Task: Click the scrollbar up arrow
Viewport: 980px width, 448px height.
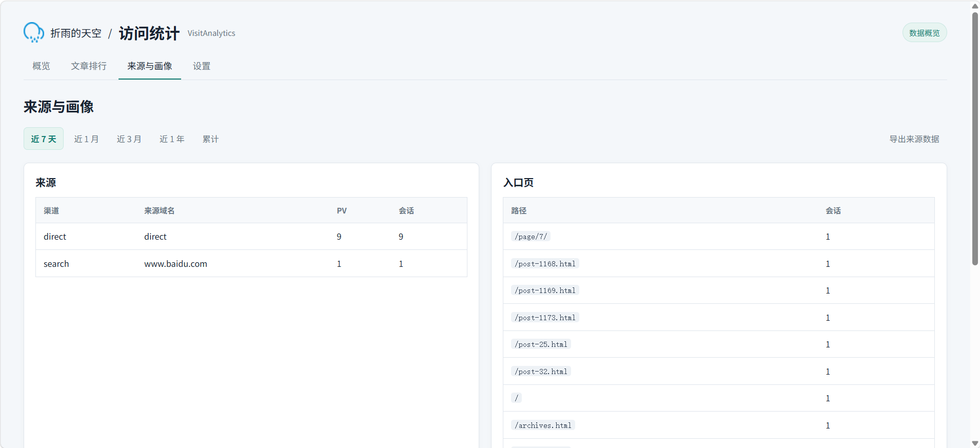Action: 975,6
